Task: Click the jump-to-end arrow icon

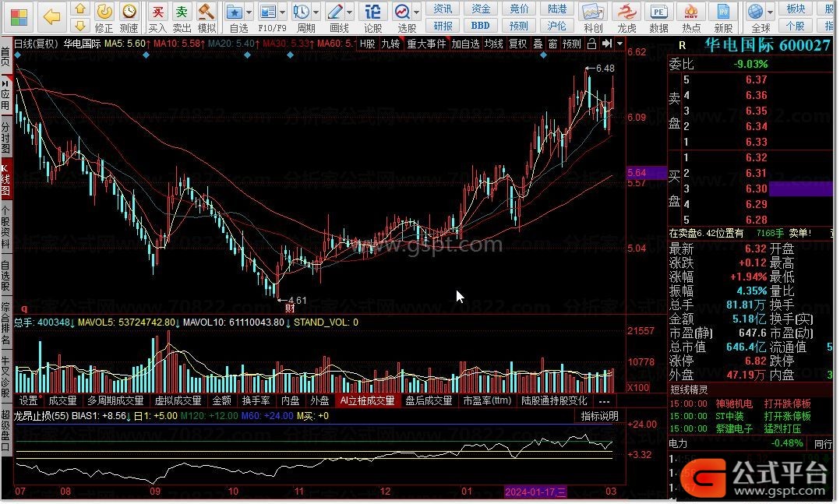Action: [x=606, y=44]
